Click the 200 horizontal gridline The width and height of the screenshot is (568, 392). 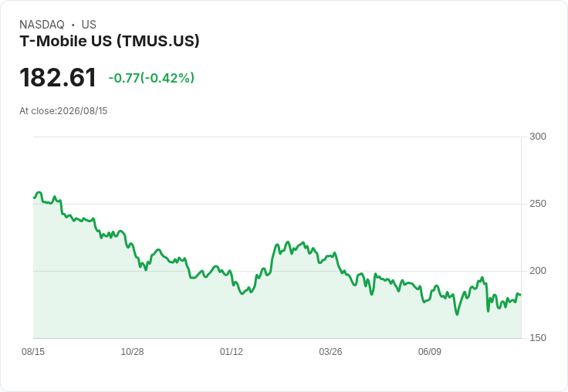tap(278, 271)
